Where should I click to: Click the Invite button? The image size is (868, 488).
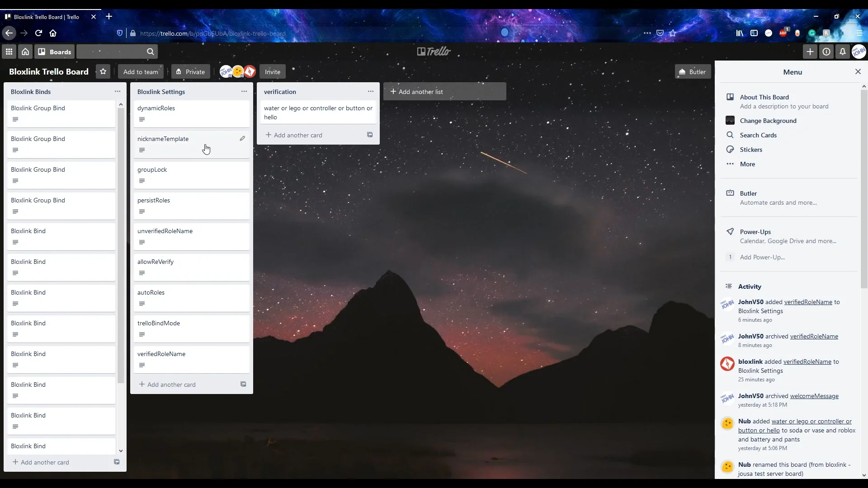tap(273, 72)
